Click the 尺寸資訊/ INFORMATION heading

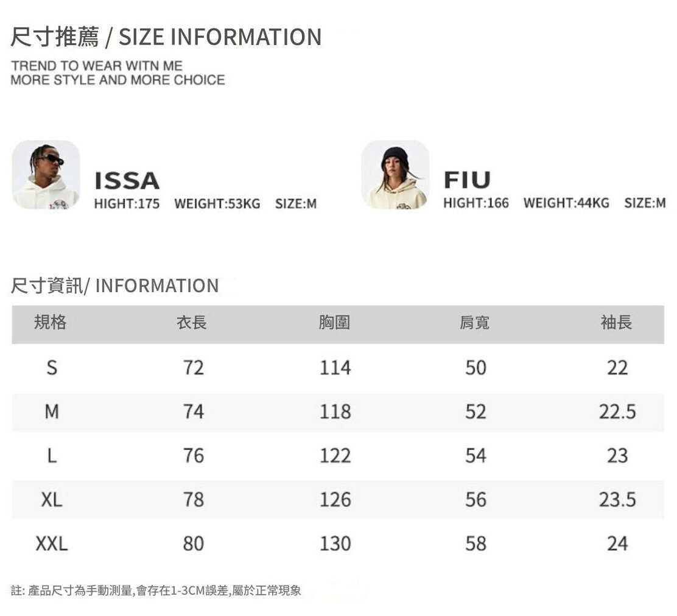[114, 285]
